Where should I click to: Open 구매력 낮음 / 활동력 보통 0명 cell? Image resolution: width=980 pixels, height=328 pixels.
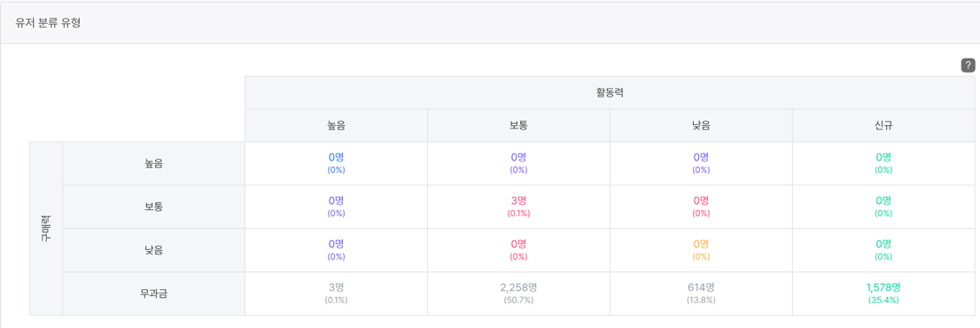click(518, 251)
